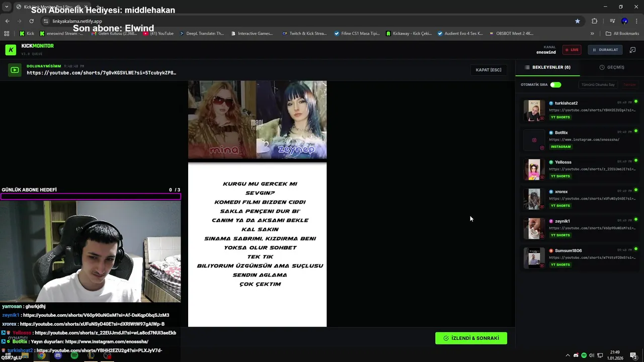Show hidden system tray icons chevron
Viewport: 644px width, 362px height.
[x=568, y=355]
